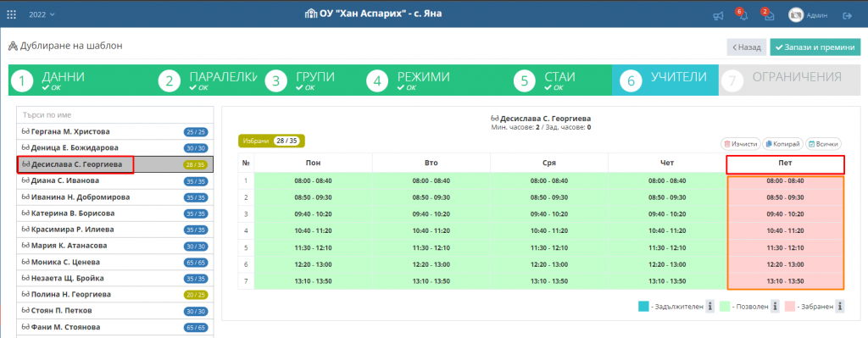Image resolution: width=868 pixels, height=338 pixels.
Task: Click Запази и премини button
Action: tap(815, 47)
